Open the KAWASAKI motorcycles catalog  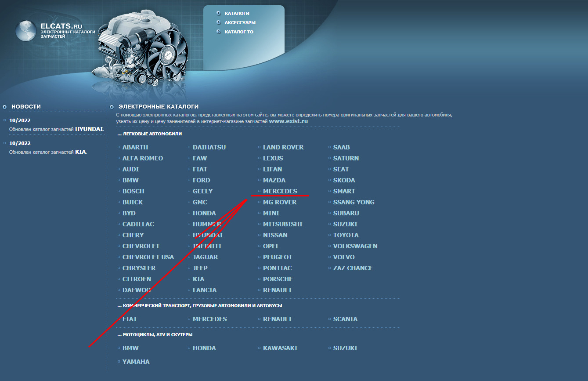[280, 348]
